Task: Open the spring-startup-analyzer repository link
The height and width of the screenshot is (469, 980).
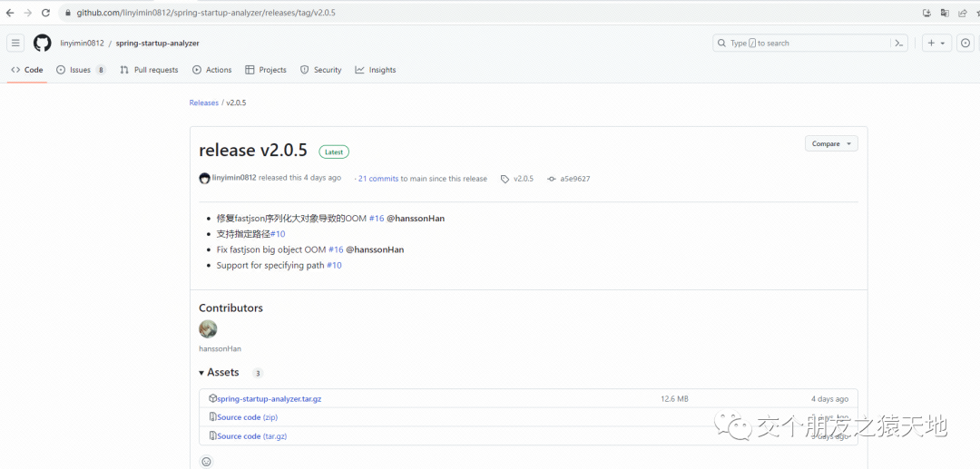Action: coord(158,44)
